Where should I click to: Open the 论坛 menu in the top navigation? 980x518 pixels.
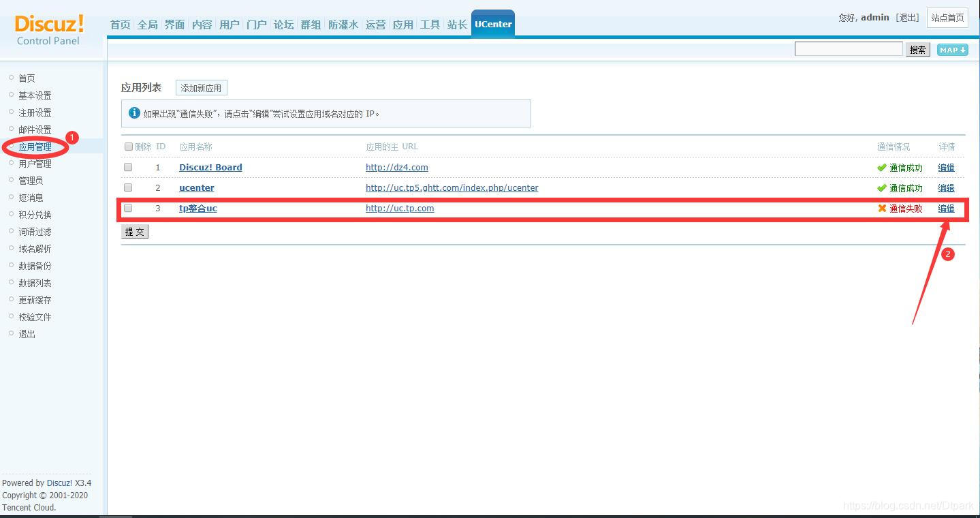click(283, 24)
